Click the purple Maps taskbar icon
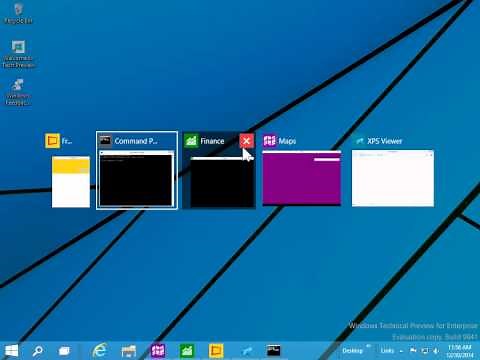The height and width of the screenshot is (360, 480). coord(158,351)
